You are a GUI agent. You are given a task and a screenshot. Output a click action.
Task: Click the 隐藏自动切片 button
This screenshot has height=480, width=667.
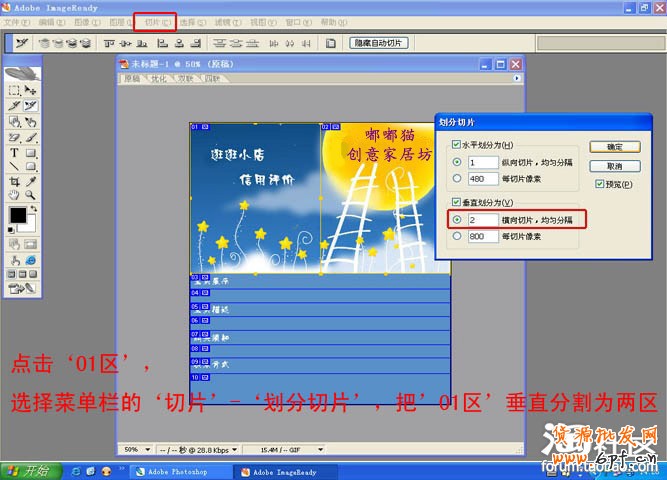[x=379, y=43]
